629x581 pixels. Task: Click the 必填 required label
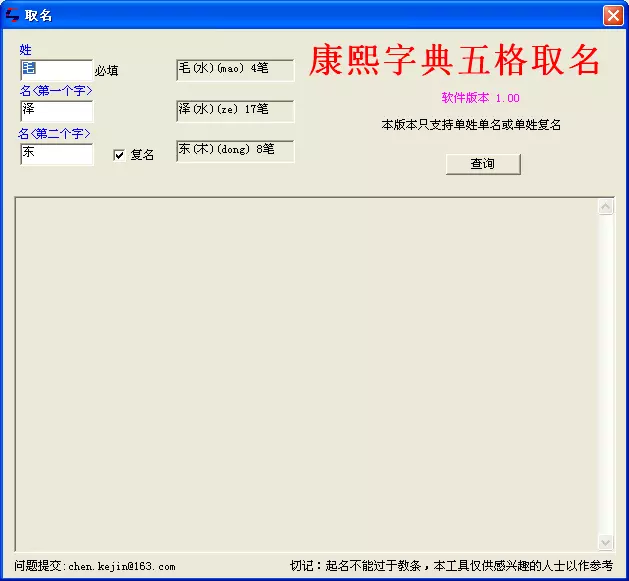(x=106, y=71)
